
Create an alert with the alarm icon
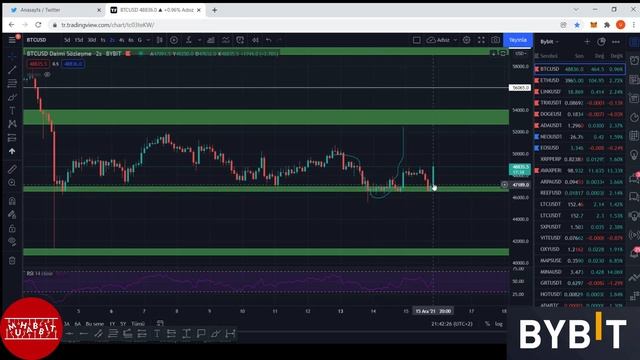coord(240,40)
